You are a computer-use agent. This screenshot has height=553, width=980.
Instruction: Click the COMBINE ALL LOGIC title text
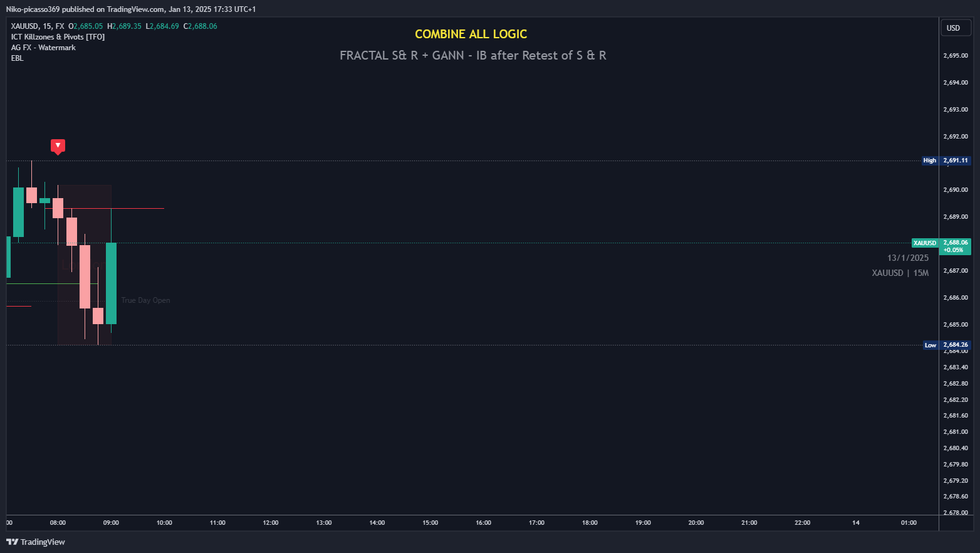click(x=471, y=34)
